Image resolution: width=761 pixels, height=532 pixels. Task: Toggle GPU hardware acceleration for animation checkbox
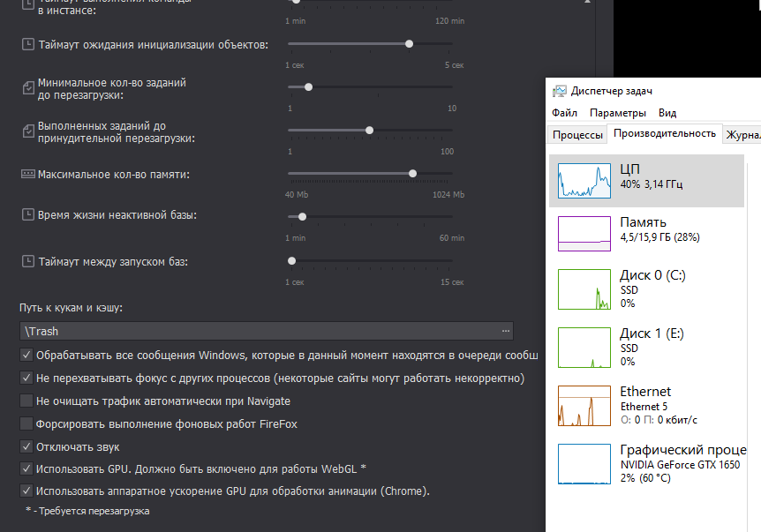(x=26, y=491)
